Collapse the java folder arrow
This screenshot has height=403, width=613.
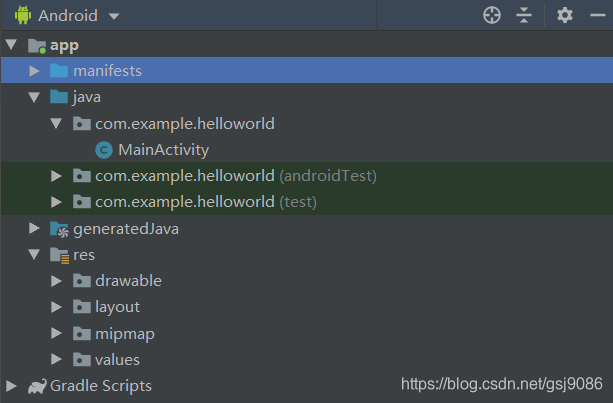click(x=34, y=97)
